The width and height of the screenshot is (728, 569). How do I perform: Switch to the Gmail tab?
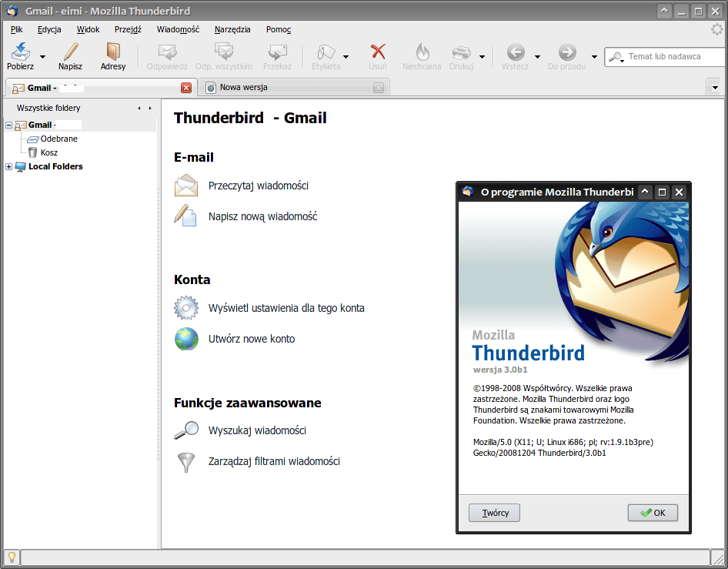click(101, 87)
